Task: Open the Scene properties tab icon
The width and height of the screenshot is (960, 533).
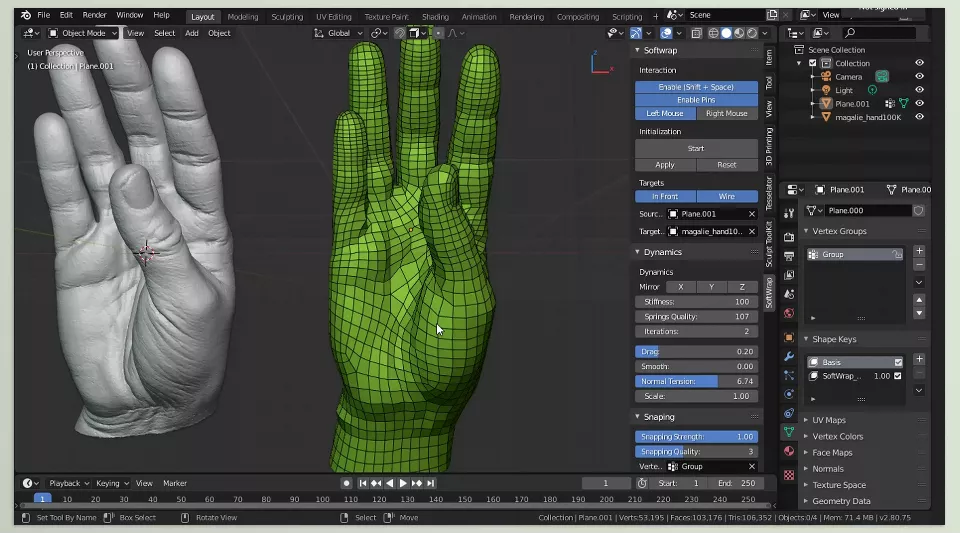Action: [x=789, y=294]
